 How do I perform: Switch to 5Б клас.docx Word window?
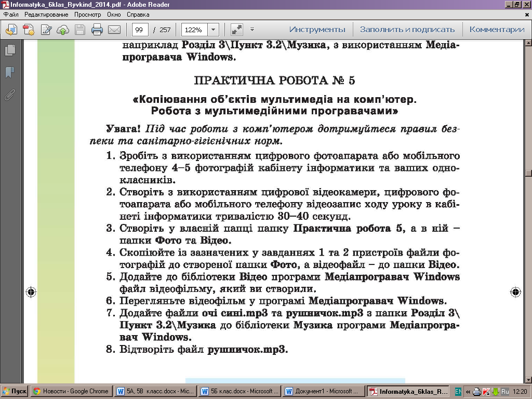click(x=240, y=392)
